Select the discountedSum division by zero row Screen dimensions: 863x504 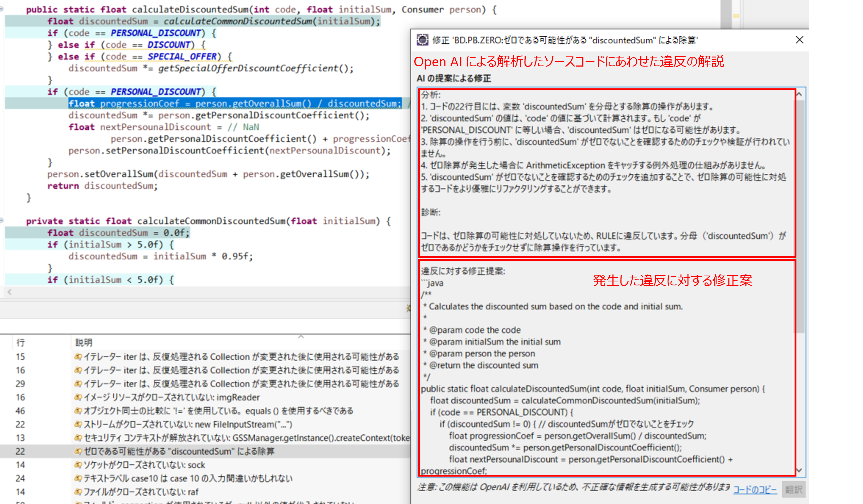pos(179,451)
